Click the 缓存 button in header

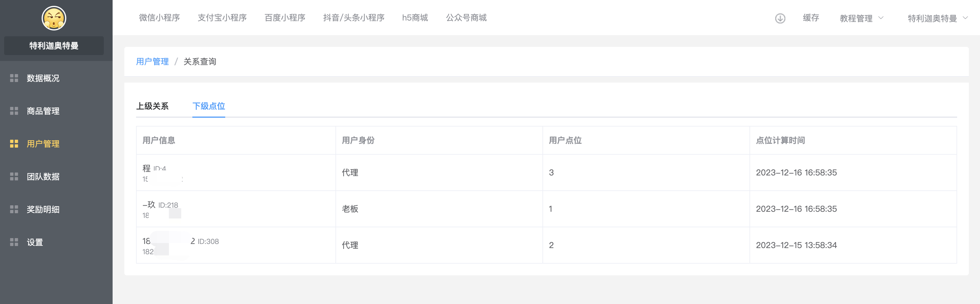pyautogui.click(x=811, y=18)
